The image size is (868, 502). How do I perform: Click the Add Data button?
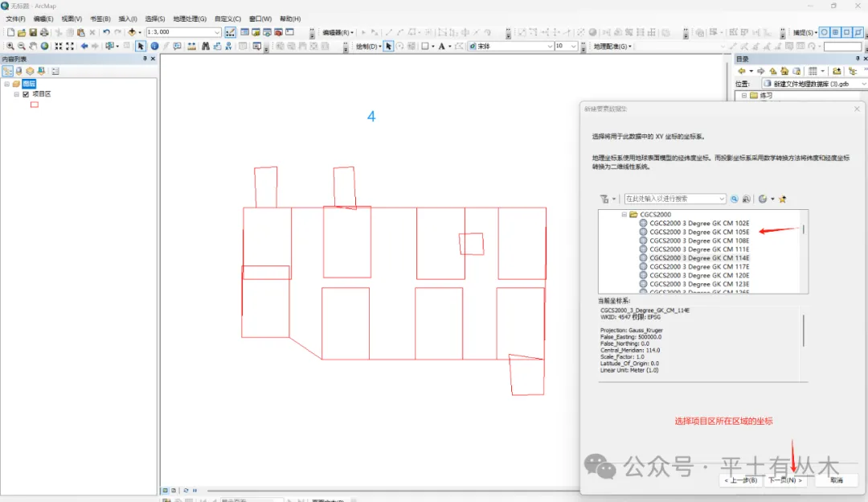pos(132,33)
